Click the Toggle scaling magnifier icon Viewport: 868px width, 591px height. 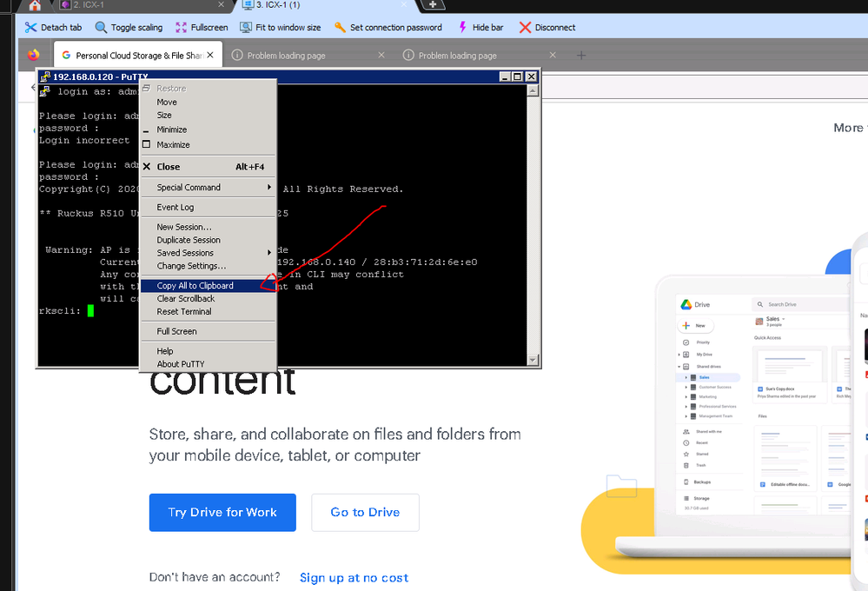point(102,28)
